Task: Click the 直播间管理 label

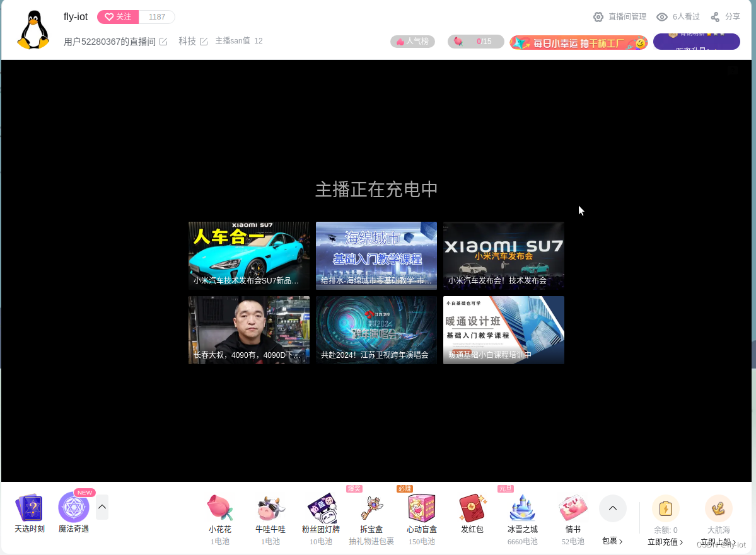Action: click(x=627, y=17)
